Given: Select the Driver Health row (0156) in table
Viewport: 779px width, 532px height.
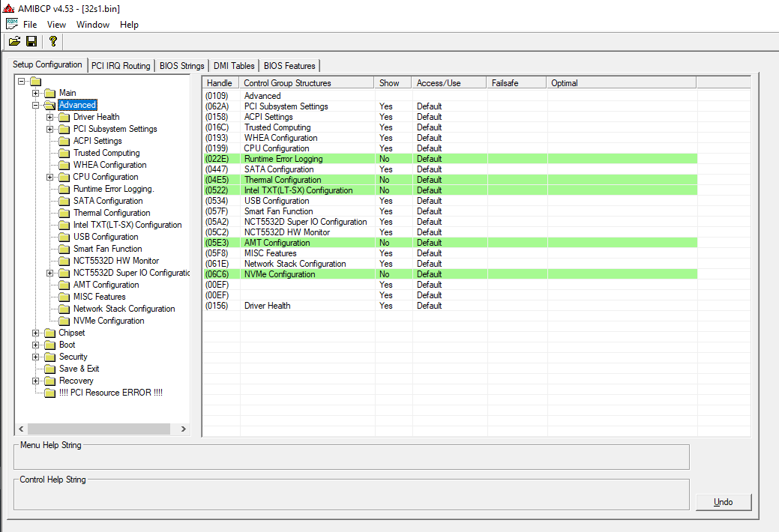Looking at the screenshot, I should pos(450,306).
